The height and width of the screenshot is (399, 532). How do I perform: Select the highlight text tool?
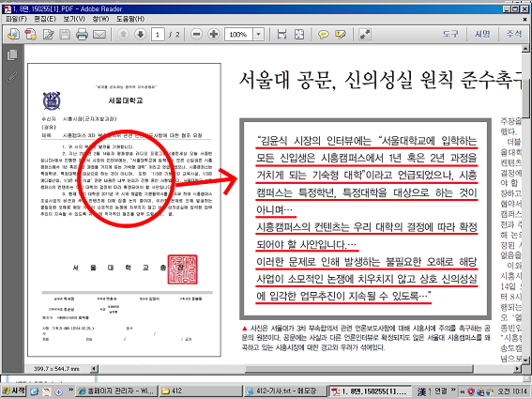click(341, 35)
